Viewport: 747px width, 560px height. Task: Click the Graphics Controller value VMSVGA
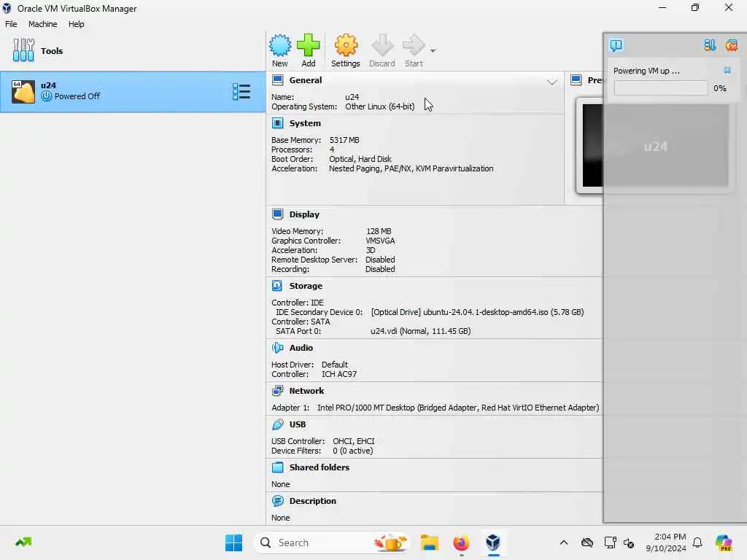pyautogui.click(x=380, y=241)
